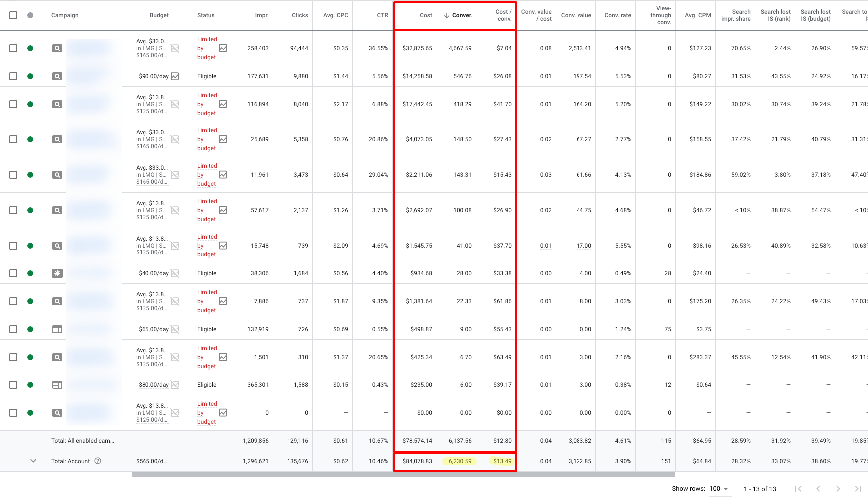Tick the select-all checkbox in the table header
Viewport: 868px width, 500px height.
click(13, 15)
